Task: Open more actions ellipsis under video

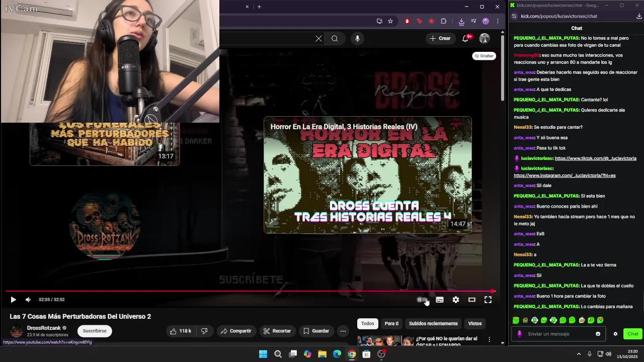Action: click(343, 331)
